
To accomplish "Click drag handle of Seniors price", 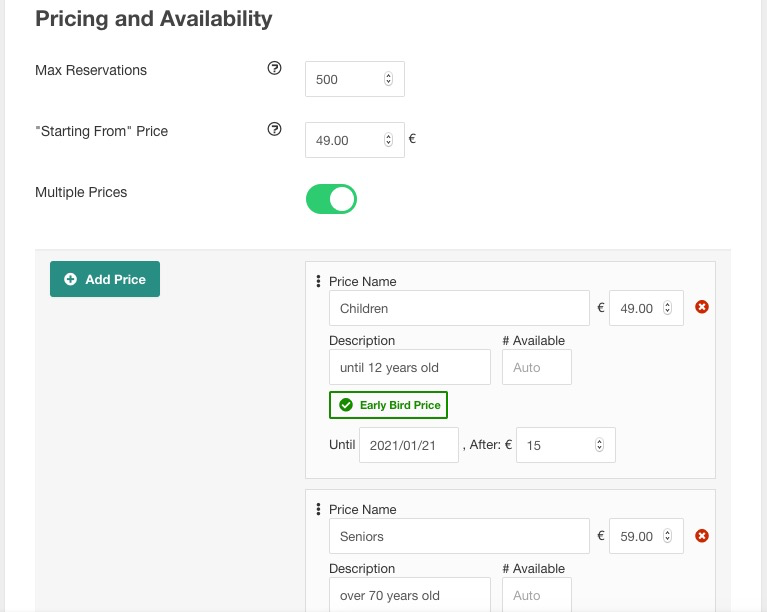I will [x=318, y=509].
